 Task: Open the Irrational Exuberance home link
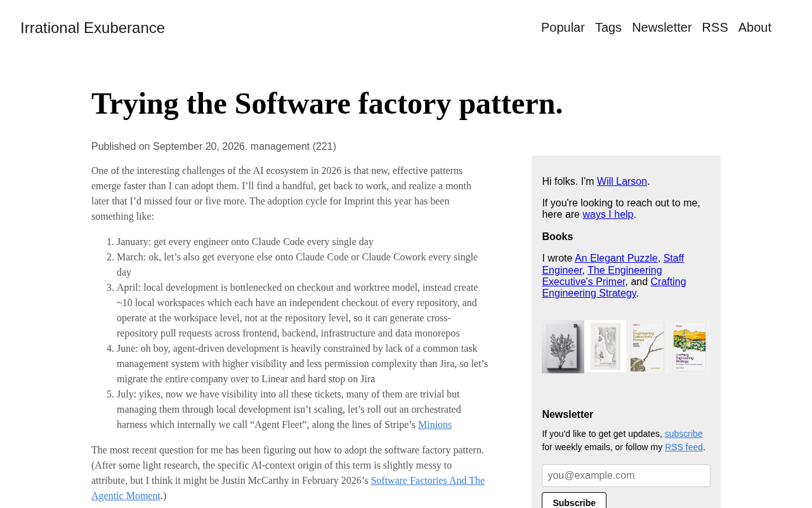(93, 28)
